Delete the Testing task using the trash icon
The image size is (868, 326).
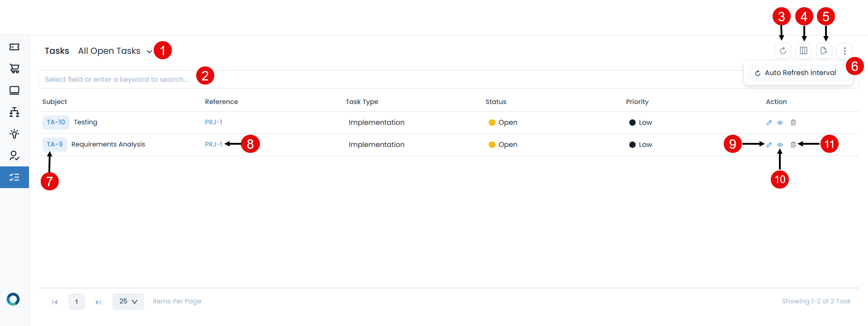793,123
